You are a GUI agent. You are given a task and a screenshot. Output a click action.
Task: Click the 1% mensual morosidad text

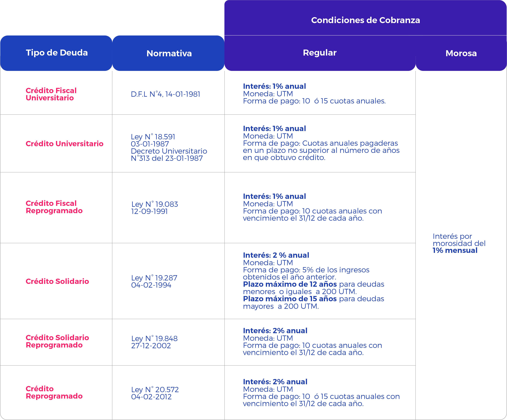(x=455, y=250)
